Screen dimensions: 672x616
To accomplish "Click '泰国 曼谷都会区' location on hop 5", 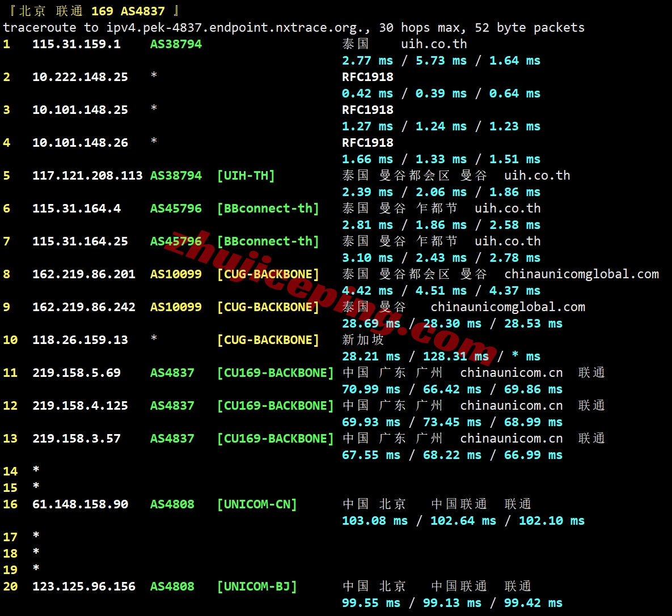I will (396, 176).
